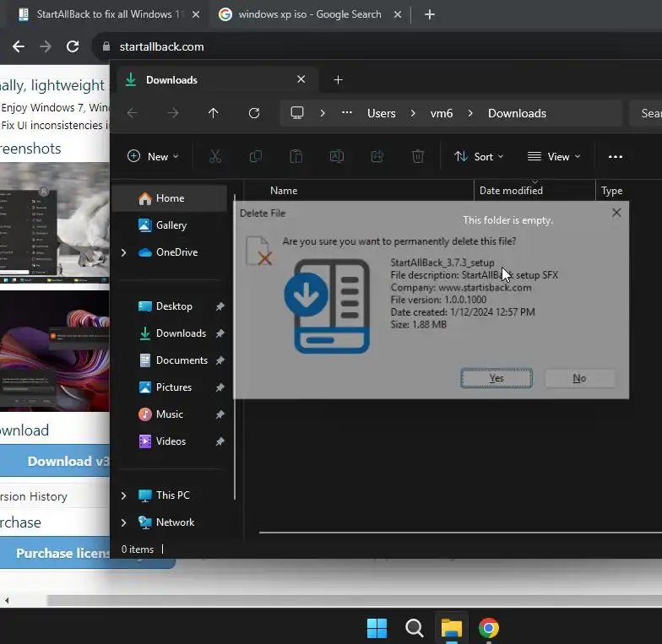Click the Share icon in Explorer toolbar
Screen dimensions: 662x644
[x=377, y=157]
